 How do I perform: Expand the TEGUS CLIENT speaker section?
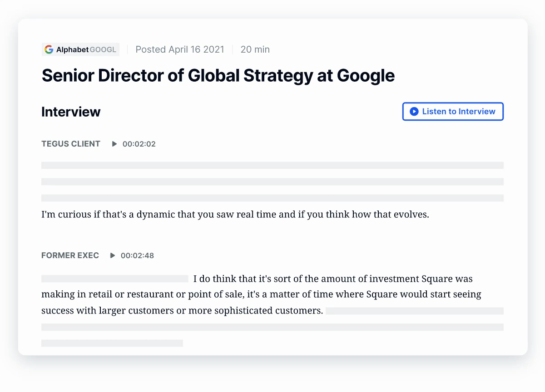pos(70,144)
